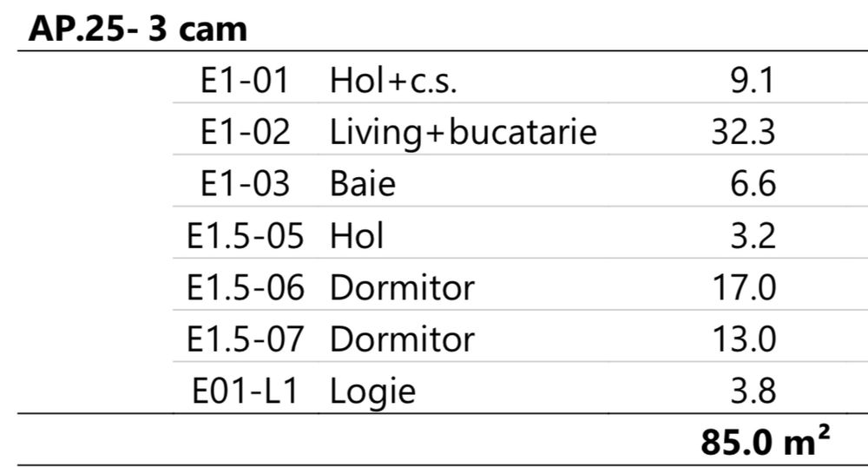
Task: Select the 3.2 area value
Action: [753, 235]
